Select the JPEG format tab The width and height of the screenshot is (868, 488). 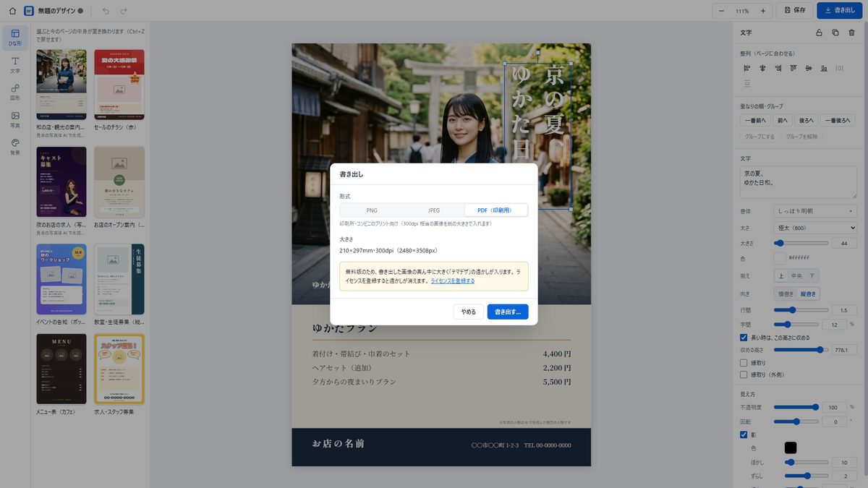pyautogui.click(x=434, y=210)
